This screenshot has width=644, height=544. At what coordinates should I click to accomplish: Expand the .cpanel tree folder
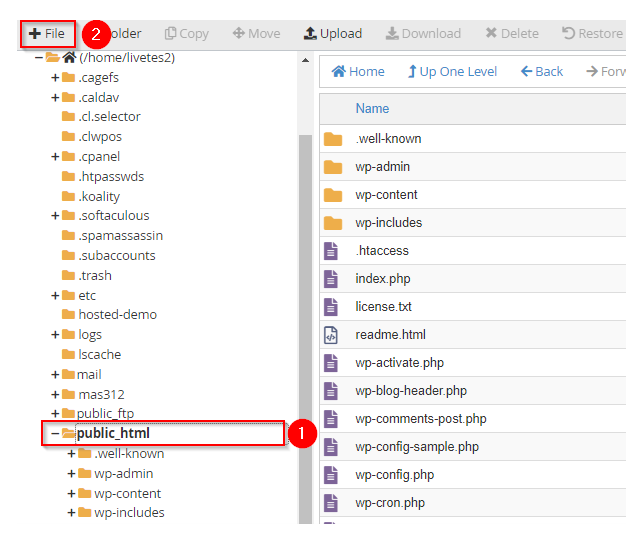pos(55,156)
